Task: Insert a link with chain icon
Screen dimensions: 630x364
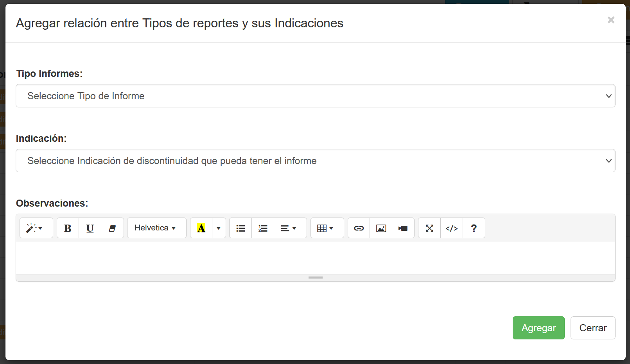Action: [359, 228]
